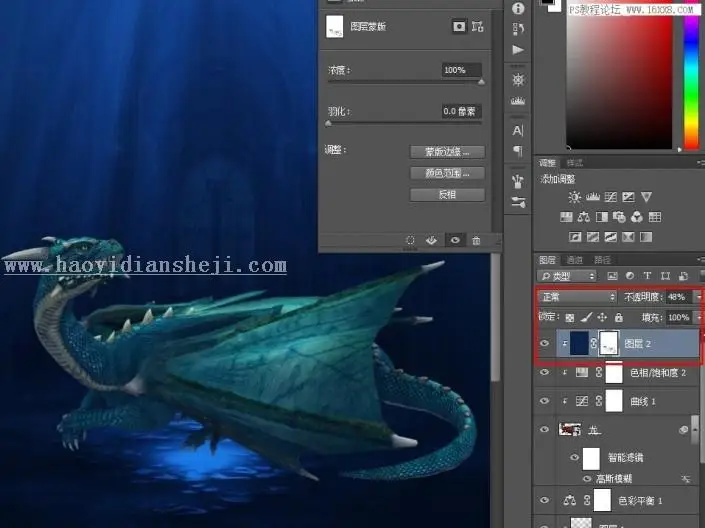This screenshot has height=528, width=705.
Task: Delete mask using trash icon in Properties
Action: 476,241
